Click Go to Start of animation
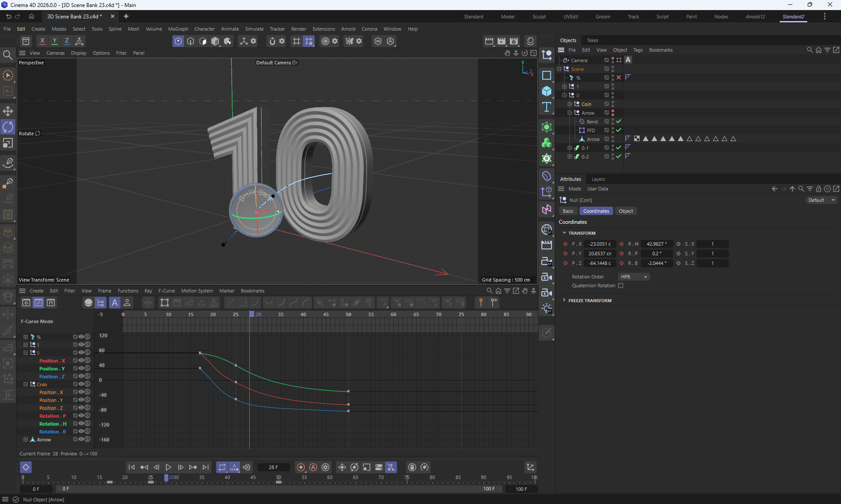The height and width of the screenshot is (504, 841). [x=131, y=467]
